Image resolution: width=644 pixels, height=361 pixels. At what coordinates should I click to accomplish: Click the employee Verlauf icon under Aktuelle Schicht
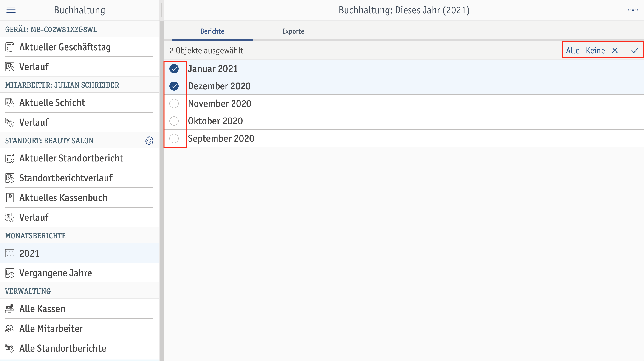pyautogui.click(x=9, y=122)
